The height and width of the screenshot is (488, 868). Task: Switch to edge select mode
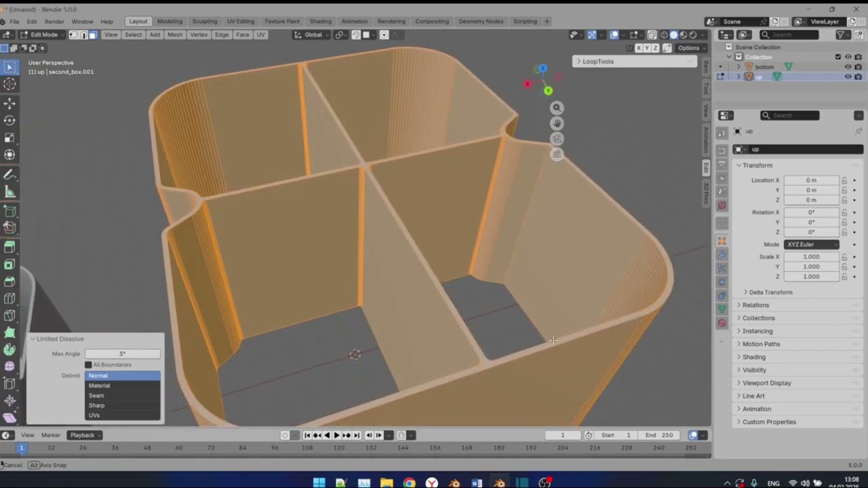[83, 35]
